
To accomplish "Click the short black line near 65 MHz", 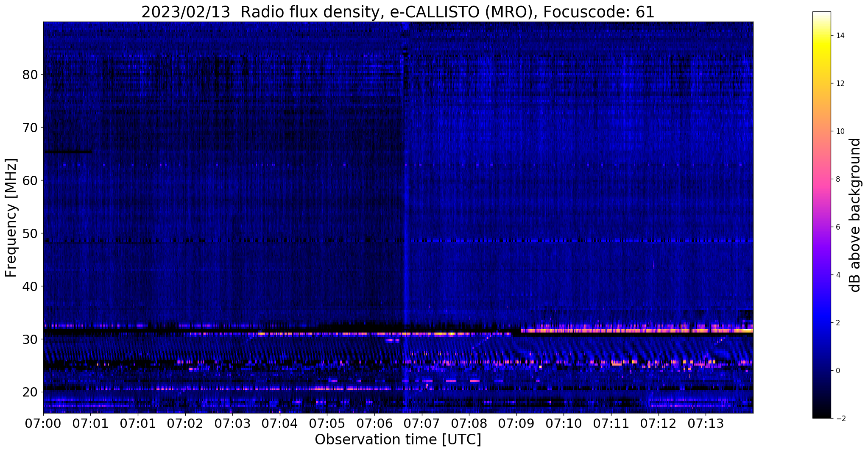I will (x=68, y=152).
